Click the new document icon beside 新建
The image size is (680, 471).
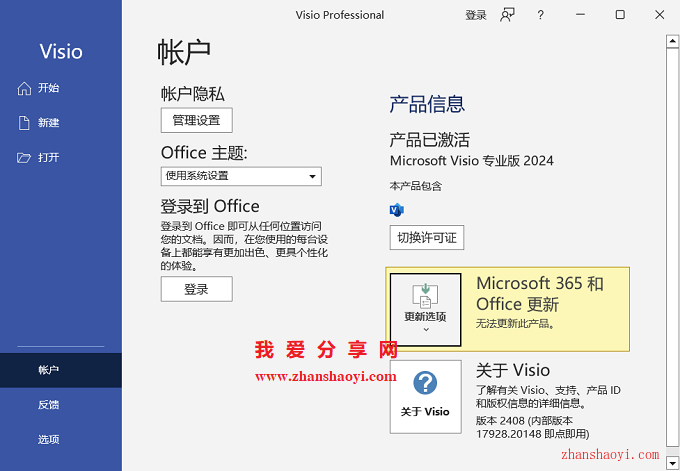[x=24, y=123]
